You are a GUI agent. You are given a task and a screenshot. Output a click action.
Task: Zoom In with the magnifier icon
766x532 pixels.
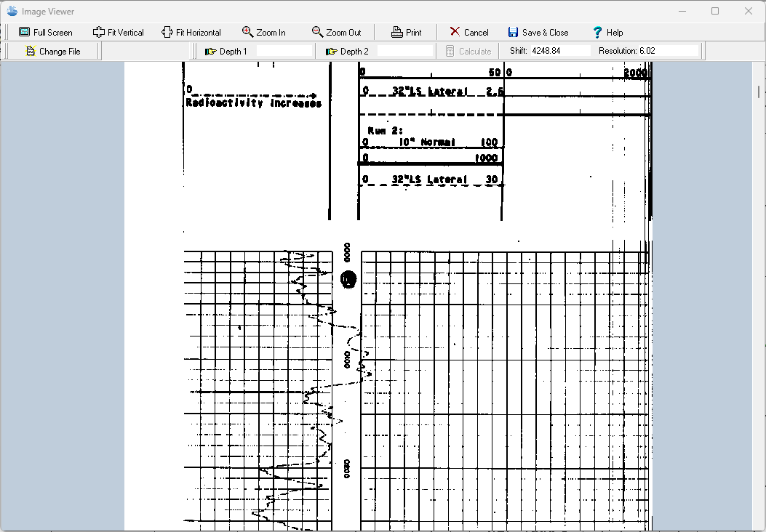pos(263,32)
